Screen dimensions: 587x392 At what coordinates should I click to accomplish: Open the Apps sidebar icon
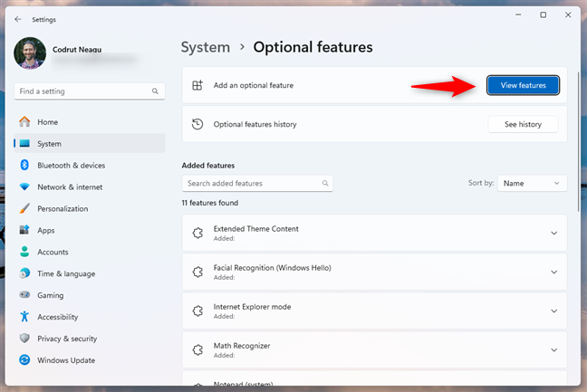24,230
